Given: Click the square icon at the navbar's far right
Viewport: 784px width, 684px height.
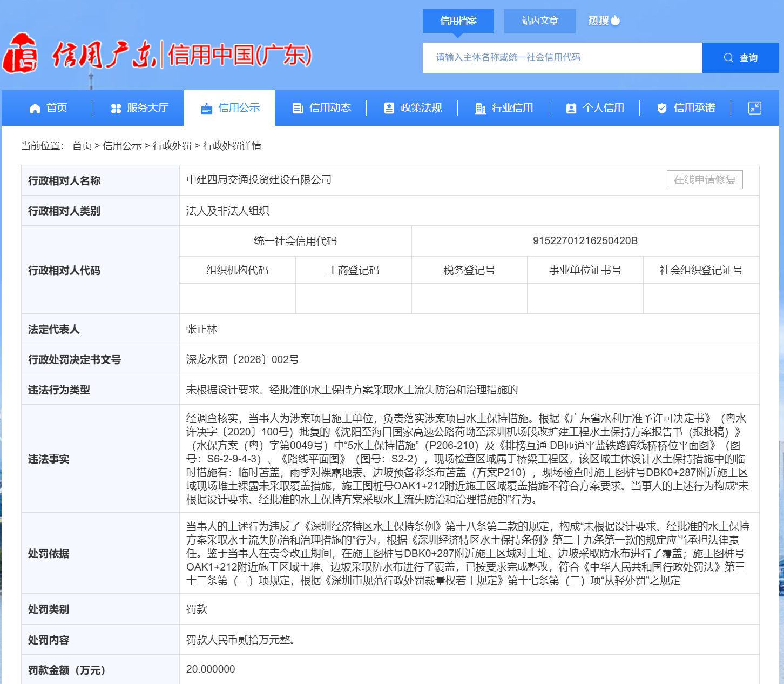Looking at the screenshot, I should coord(754,108).
